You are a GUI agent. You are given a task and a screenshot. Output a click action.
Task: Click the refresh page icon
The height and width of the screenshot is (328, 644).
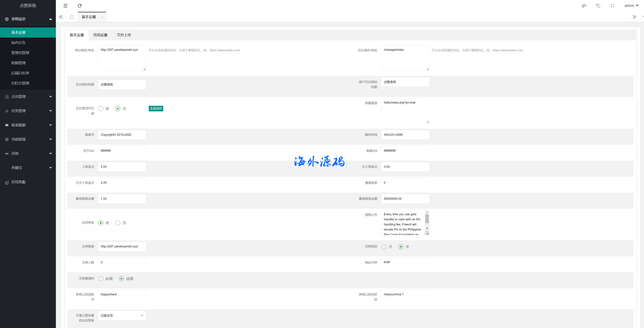click(x=80, y=6)
